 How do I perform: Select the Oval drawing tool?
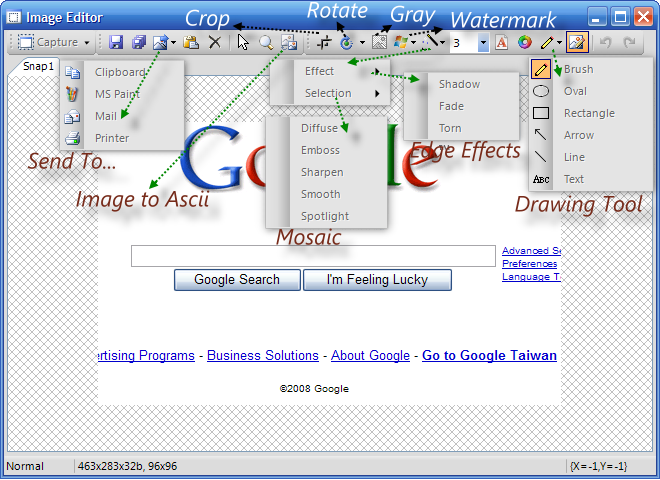(590, 91)
